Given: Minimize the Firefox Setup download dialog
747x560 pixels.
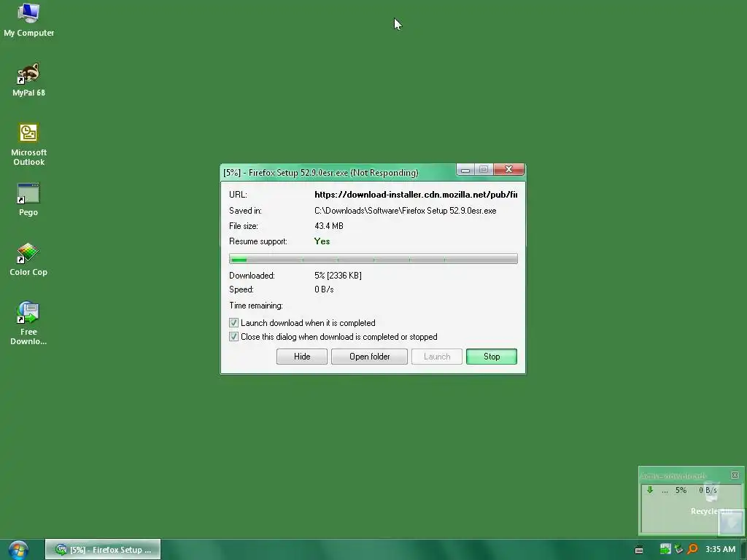Looking at the screenshot, I should [465, 169].
